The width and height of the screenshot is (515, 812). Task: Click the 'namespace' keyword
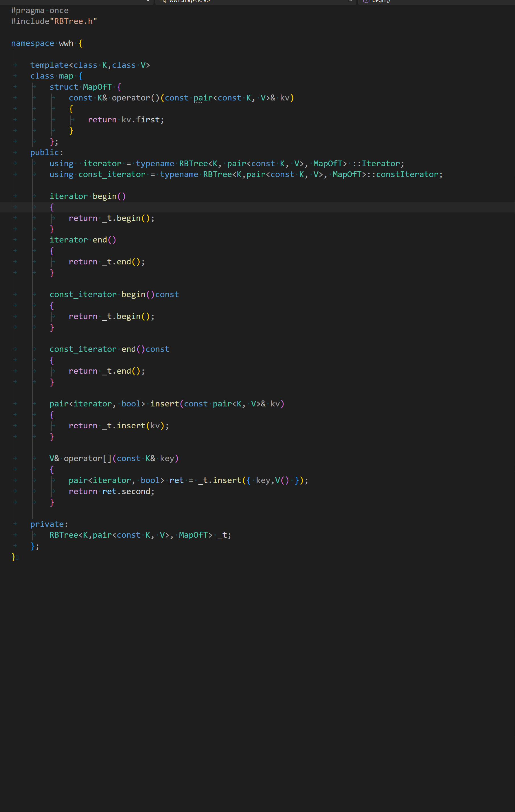point(33,43)
